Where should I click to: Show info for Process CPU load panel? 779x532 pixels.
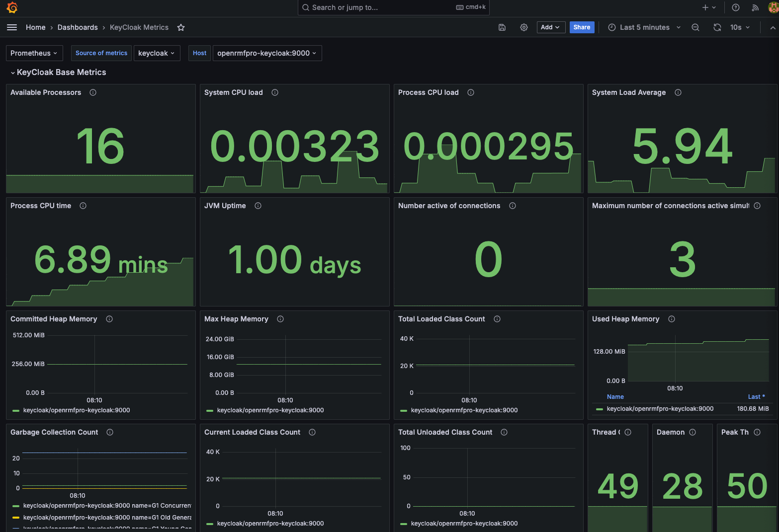coord(471,92)
